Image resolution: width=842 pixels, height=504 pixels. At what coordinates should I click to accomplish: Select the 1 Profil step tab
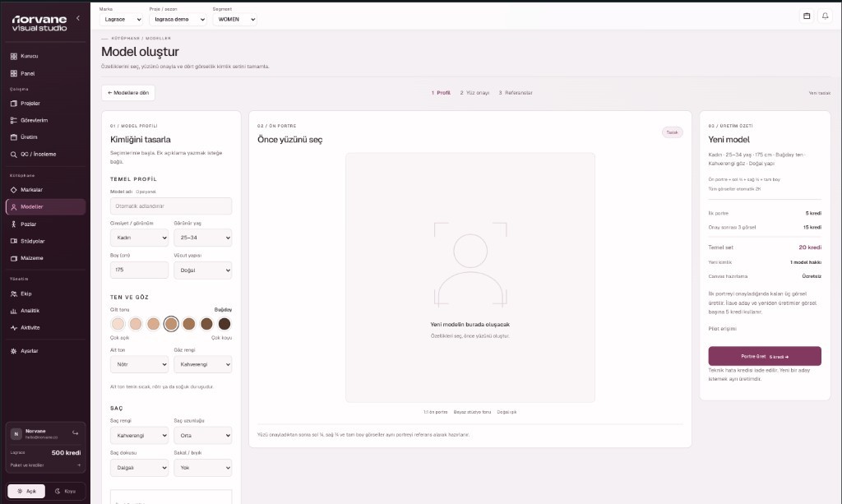click(x=441, y=93)
